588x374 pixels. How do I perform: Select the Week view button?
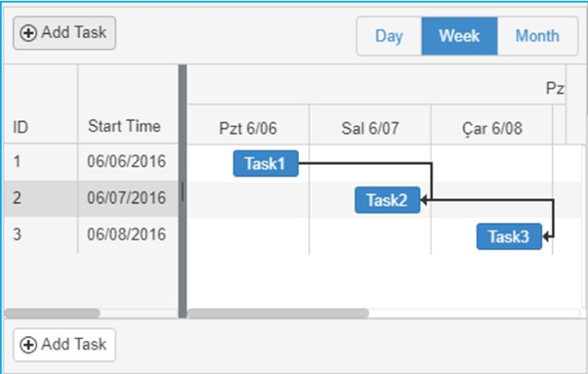[459, 36]
